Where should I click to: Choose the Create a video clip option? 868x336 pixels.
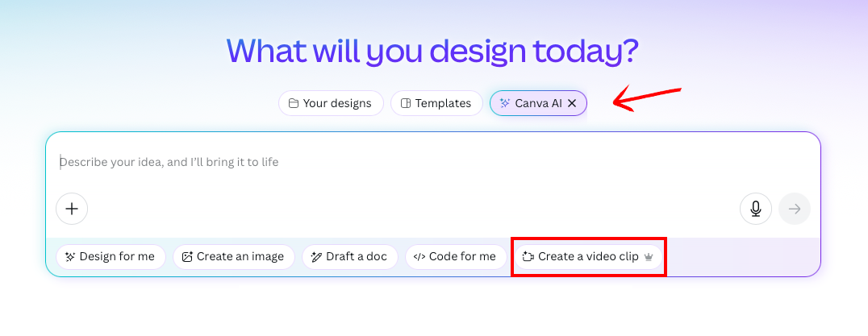[x=588, y=257]
